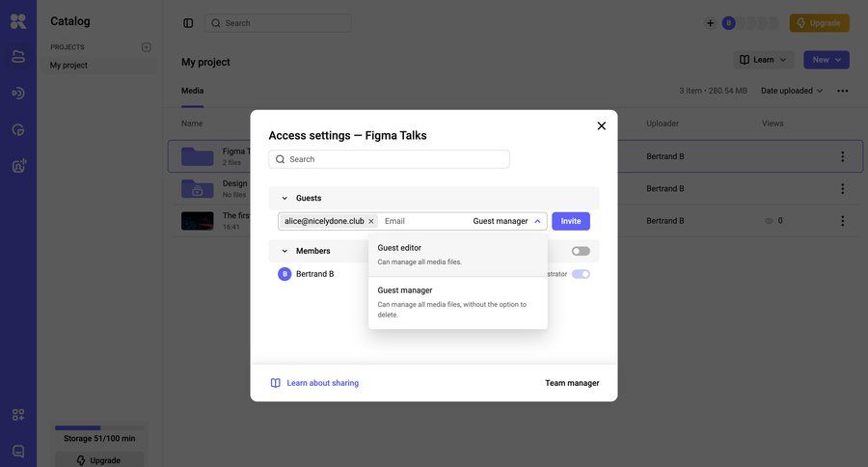Open the AI assistant sidebar icon
This screenshot has width=868, height=467.
pos(19,165)
